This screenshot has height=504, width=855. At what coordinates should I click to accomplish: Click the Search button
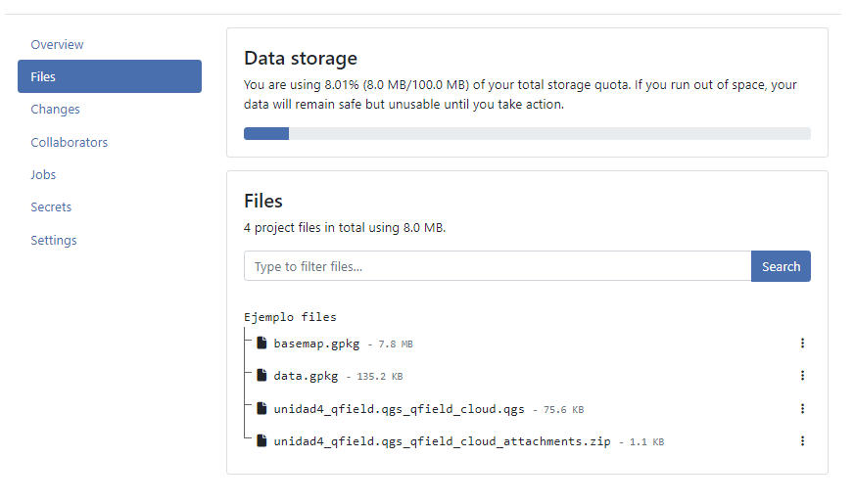coord(781,266)
